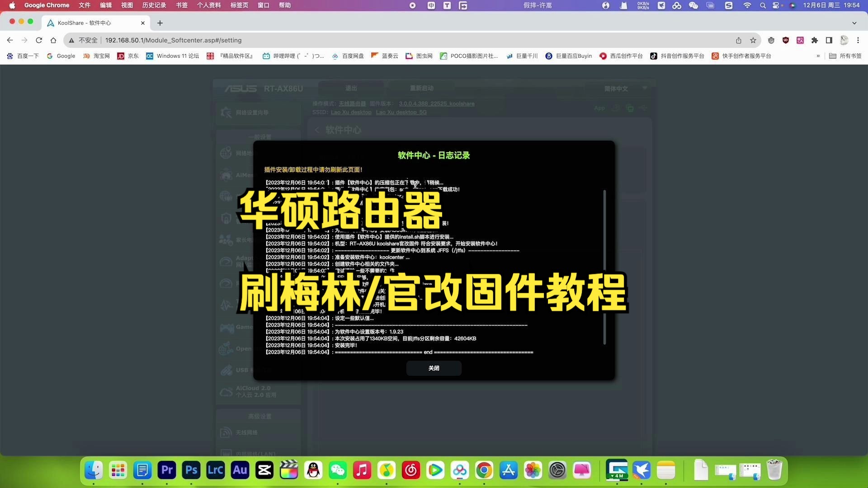Image resolution: width=868 pixels, height=488 pixels.
Task: Click 关闭 button to close log dialog
Action: [x=434, y=368]
